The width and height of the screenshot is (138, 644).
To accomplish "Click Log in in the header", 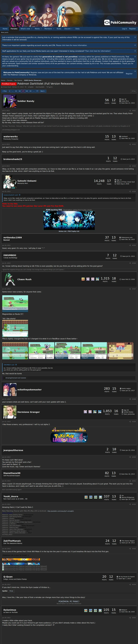I will click(x=124, y=29).
